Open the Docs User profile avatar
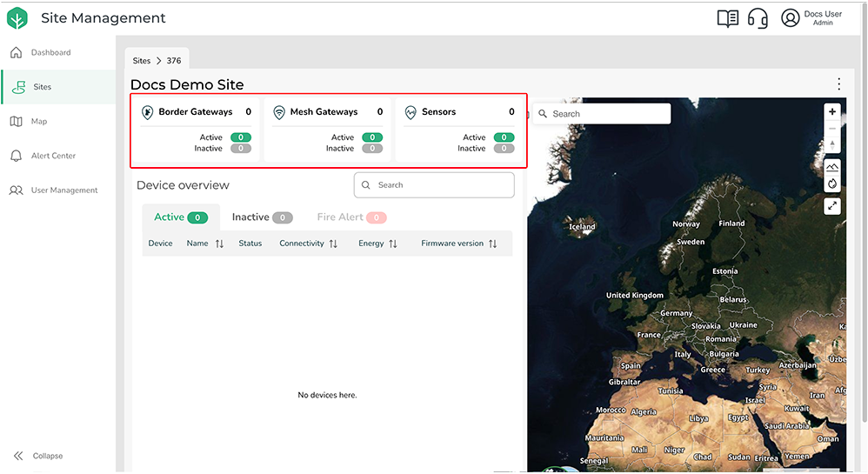 point(790,18)
